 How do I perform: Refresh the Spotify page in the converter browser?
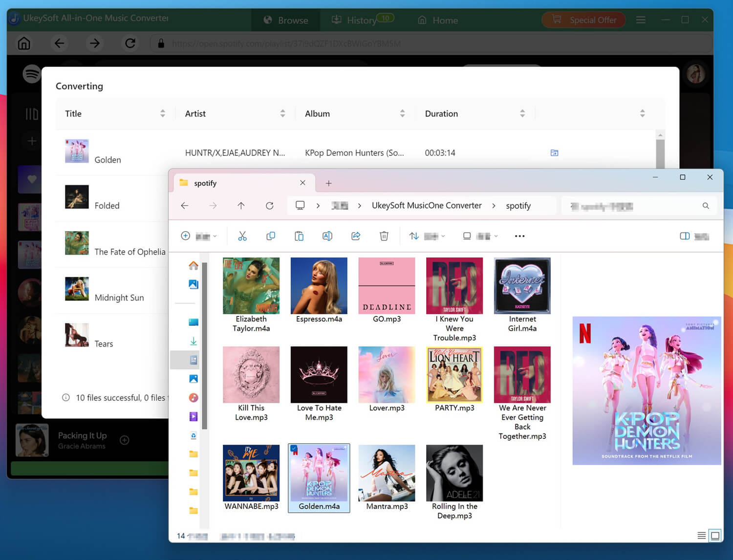[130, 43]
